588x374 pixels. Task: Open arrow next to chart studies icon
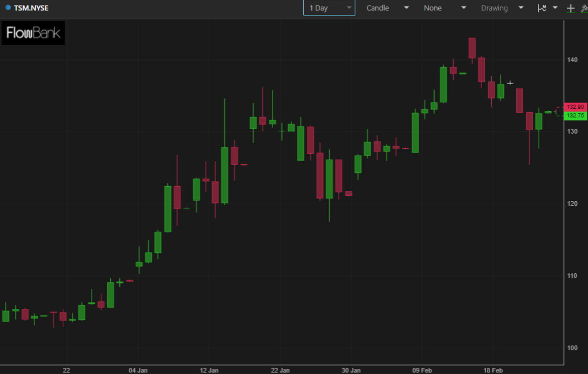pos(555,8)
